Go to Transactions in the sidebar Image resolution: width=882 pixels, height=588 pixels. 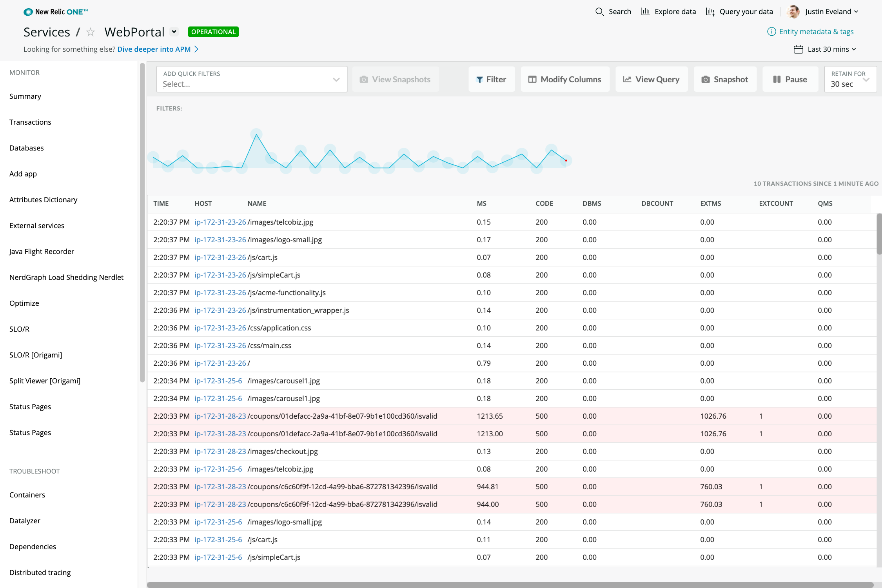click(x=30, y=122)
